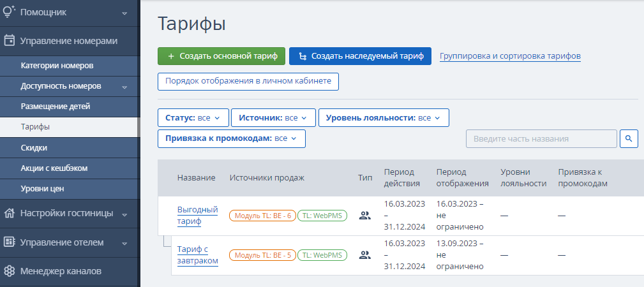This screenshot has width=644, height=287.
Task: Click the house icon beside Настройки гостиницы
Action: (10, 213)
